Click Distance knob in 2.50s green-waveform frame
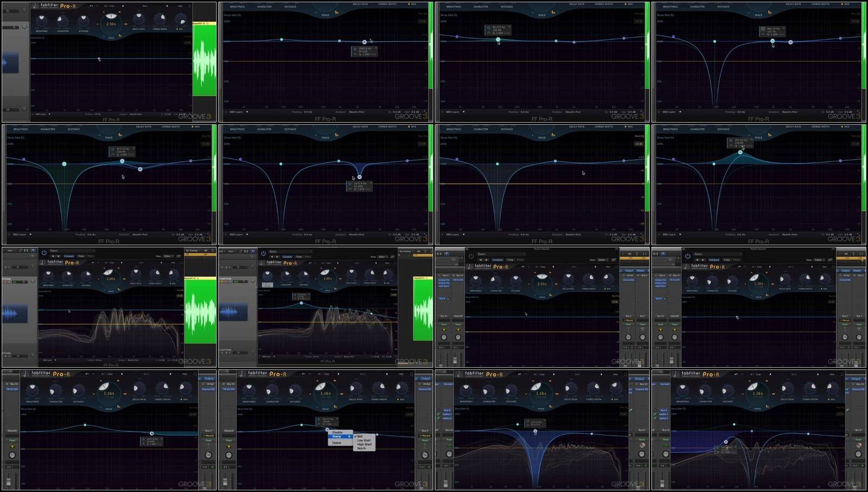The width and height of the screenshot is (868, 492). tap(83, 21)
